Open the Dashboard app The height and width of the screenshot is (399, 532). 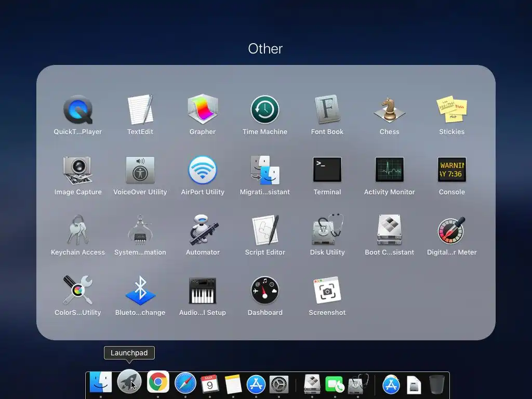(x=265, y=290)
